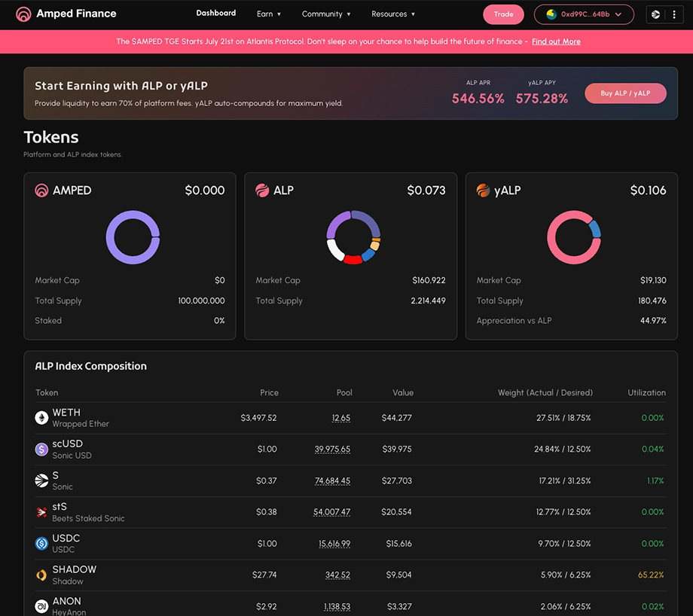This screenshot has height=616, width=693.
Task: Click the Sonic S token icon
Action: (41, 480)
